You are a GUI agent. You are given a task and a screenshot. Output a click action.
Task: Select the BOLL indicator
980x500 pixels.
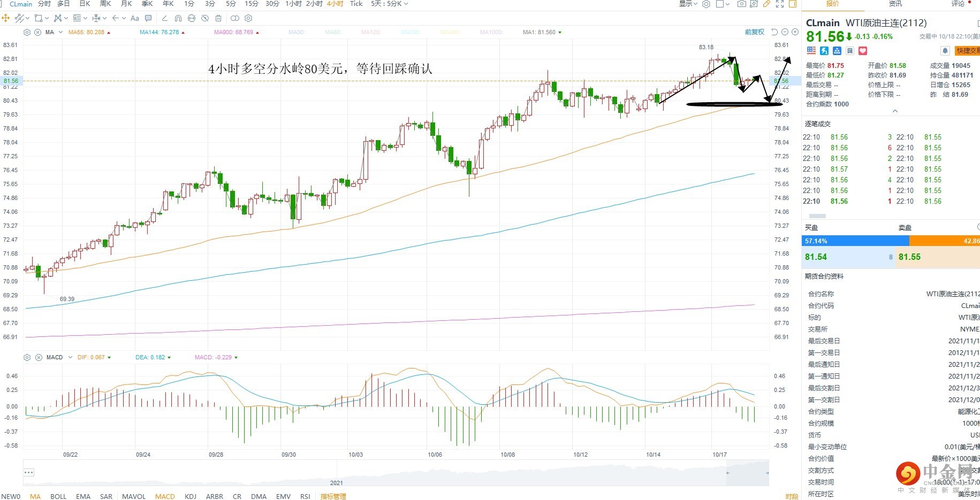(58, 496)
